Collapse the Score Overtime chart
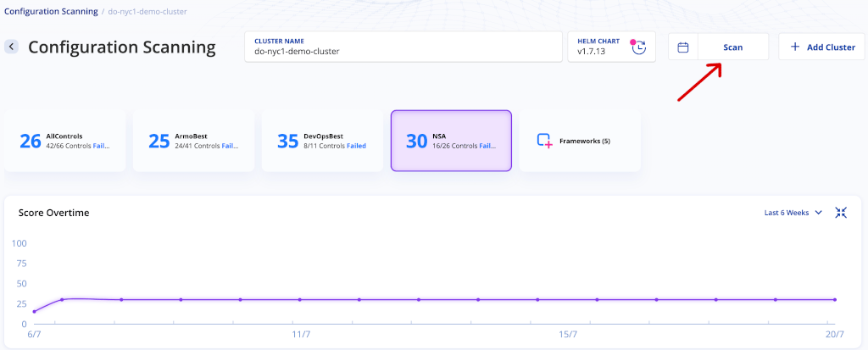 (x=841, y=213)
